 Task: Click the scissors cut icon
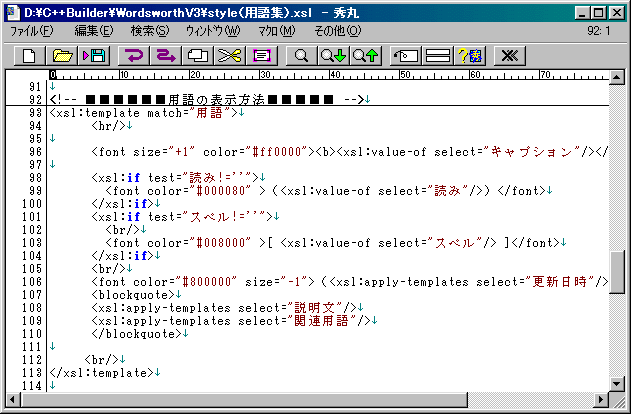click(230, 55)
